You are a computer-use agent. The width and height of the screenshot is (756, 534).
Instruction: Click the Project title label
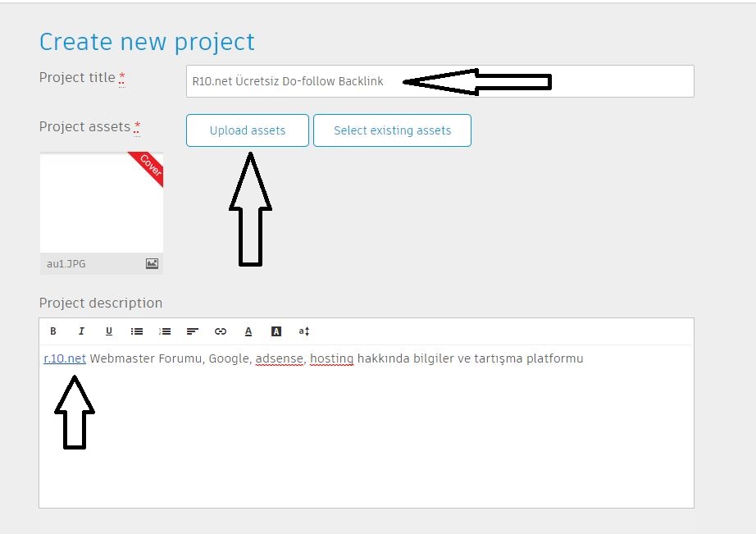point(77,77)
